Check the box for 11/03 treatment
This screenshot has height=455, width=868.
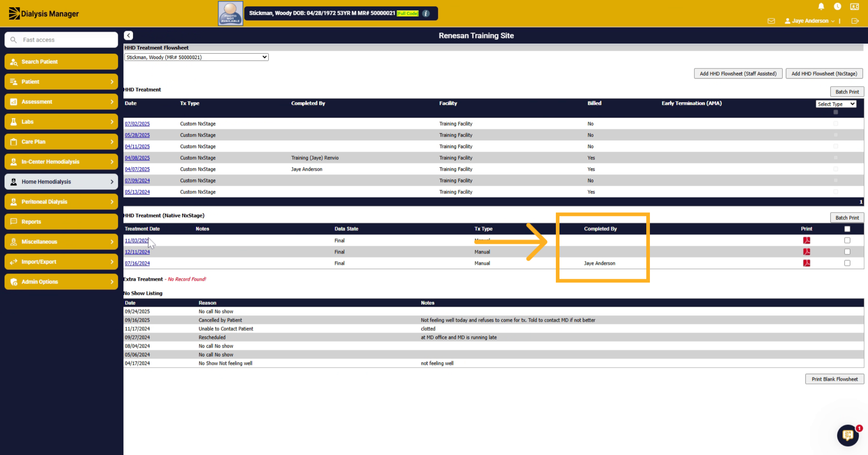pyautogui.click(x=847, y=240)
